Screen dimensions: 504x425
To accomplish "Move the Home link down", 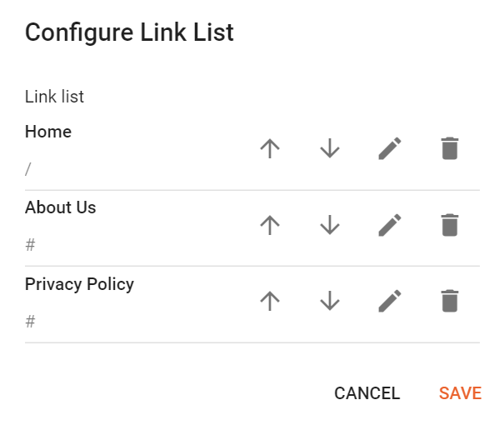I will 330,149.
